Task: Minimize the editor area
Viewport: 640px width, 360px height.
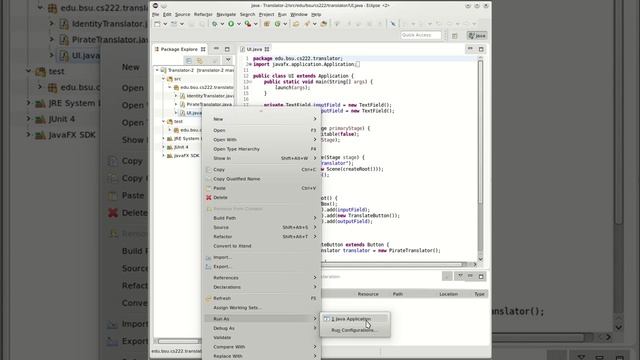Action: pos(470,49)
